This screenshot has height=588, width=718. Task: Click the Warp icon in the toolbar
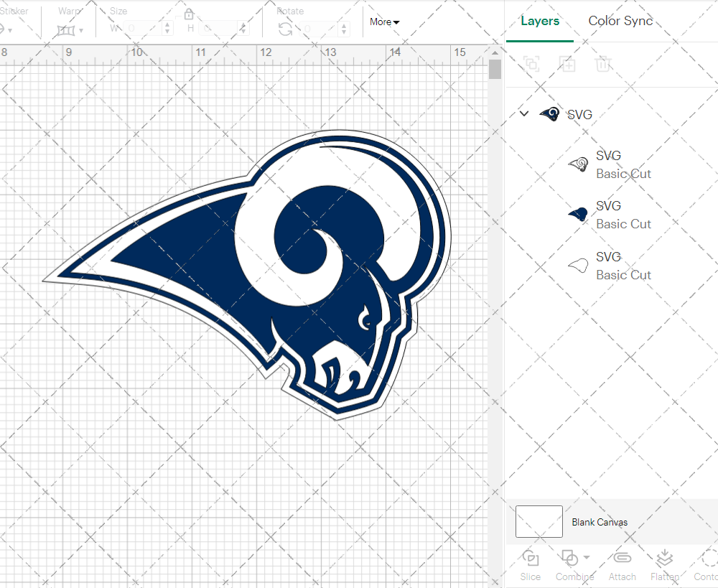[x=66, y=30]
